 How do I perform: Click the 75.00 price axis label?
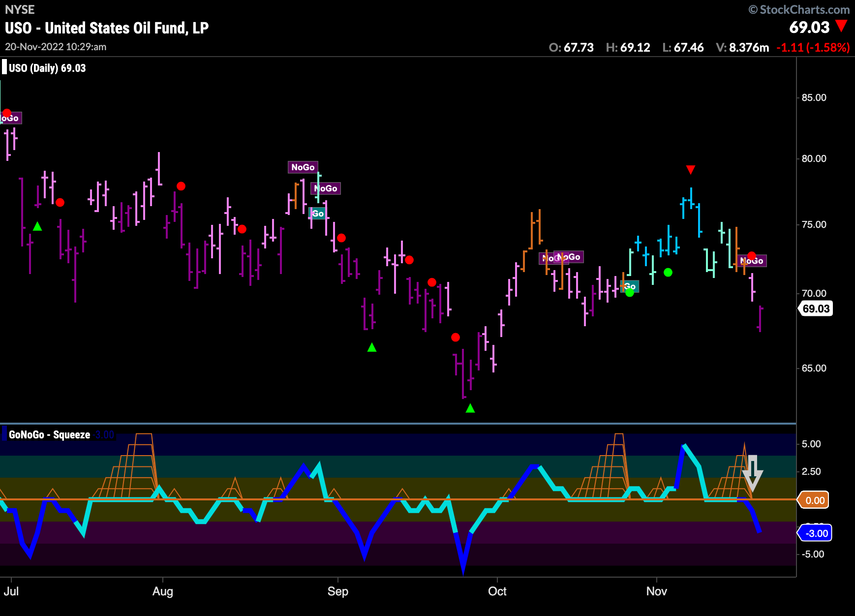point(814,224)
